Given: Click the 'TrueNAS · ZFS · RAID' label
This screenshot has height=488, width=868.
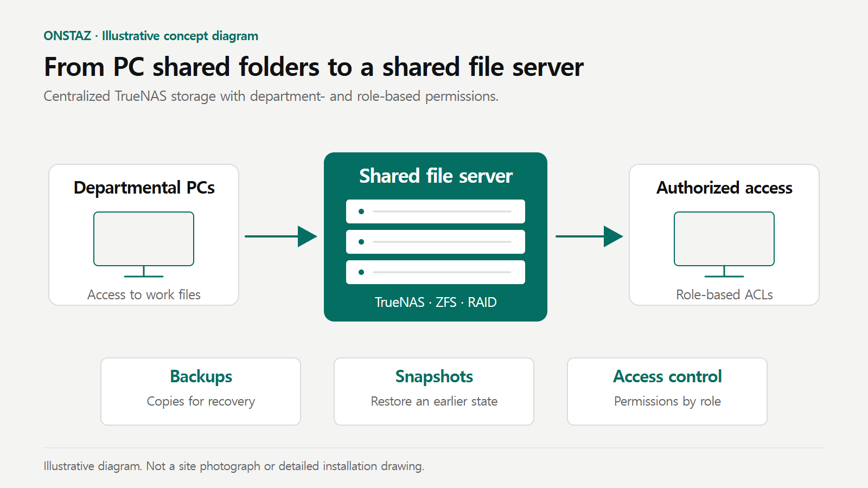Looking at the screenshot, I should [x=436, y=302].
